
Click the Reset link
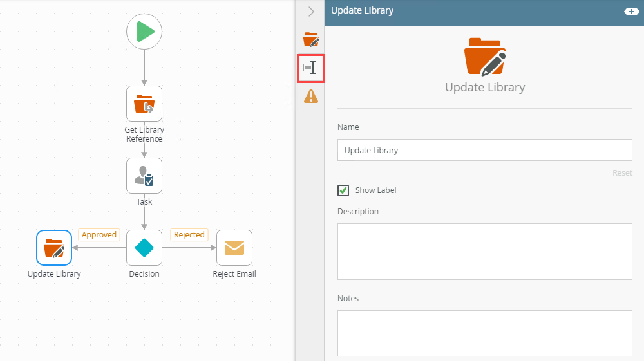tap(622, 173)
